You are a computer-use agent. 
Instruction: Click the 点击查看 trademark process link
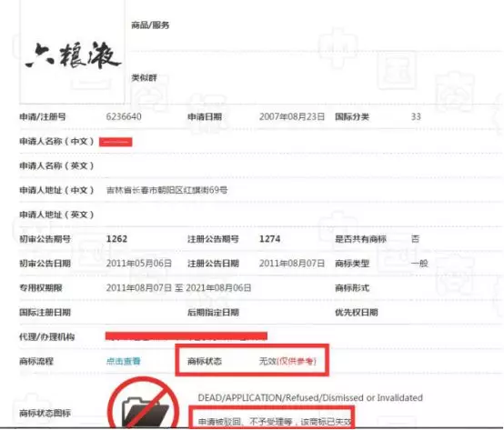click(124, 361)
